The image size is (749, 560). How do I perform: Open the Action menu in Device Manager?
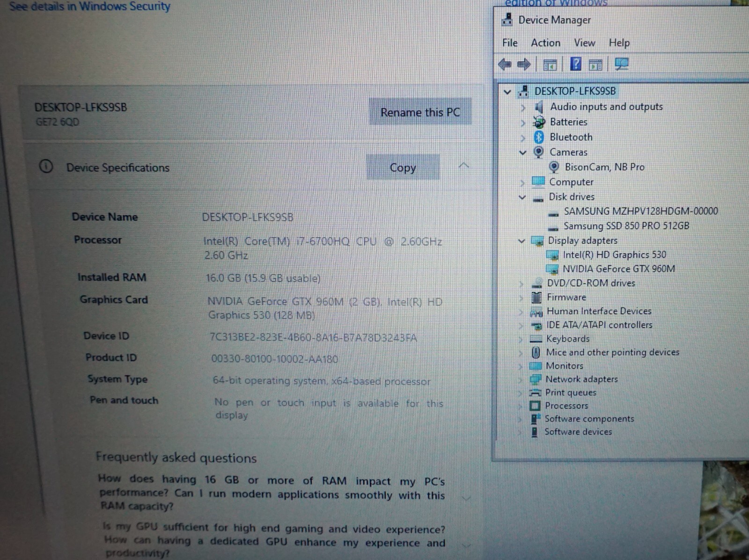pos(545,43)
